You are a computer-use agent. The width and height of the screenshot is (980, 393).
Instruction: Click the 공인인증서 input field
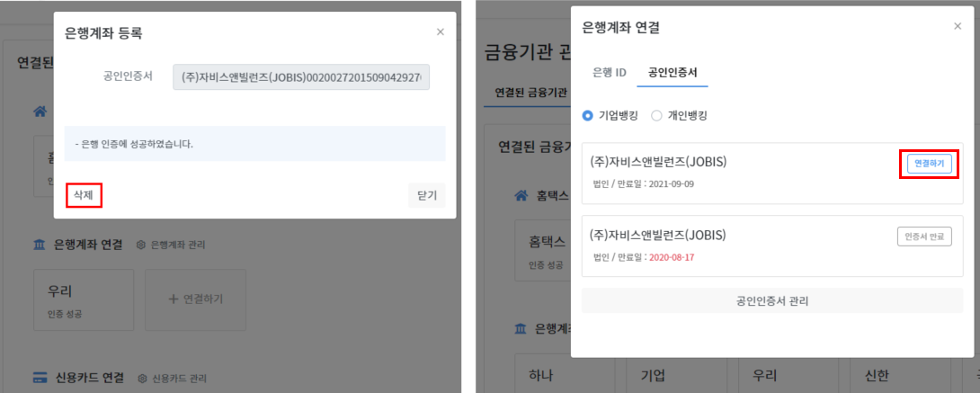tap(301, 76)
